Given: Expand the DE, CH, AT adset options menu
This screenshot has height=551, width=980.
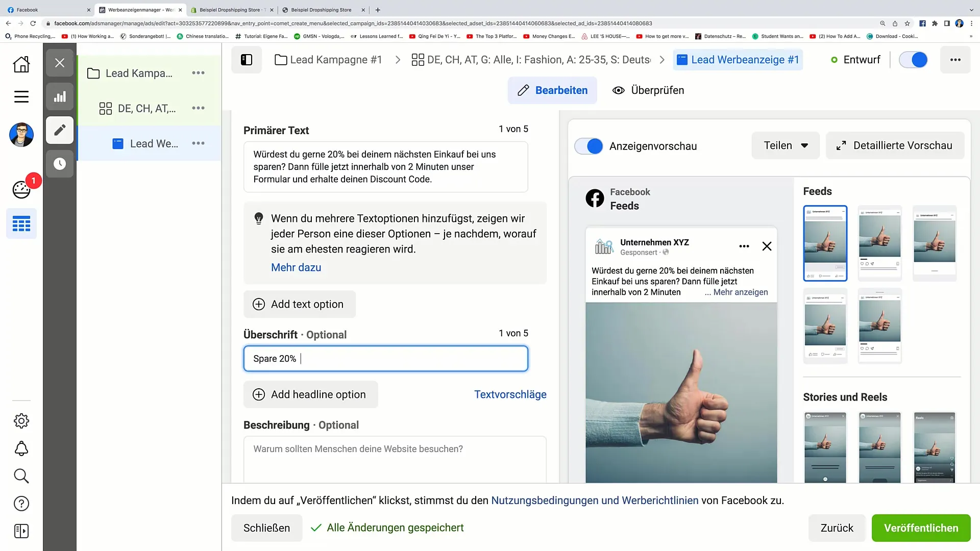Looking at the screenshot, I should tap(198, 108).
